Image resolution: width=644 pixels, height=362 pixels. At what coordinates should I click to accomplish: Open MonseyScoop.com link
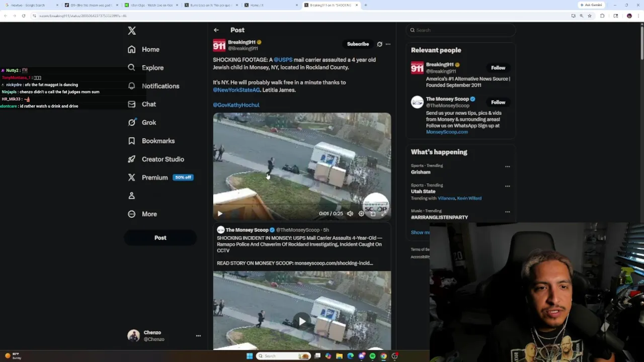coord(447,132)
